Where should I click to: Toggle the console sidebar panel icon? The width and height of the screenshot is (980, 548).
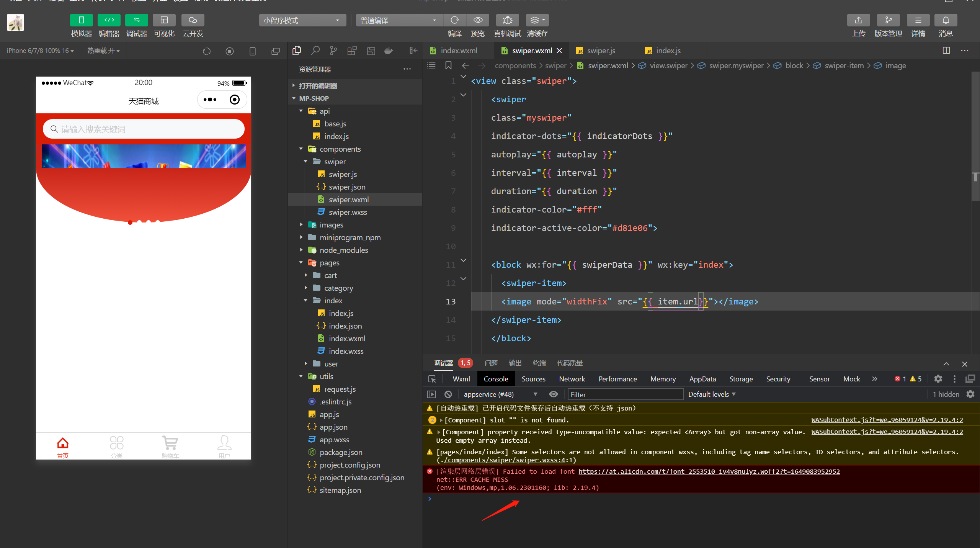click(431, 394)
